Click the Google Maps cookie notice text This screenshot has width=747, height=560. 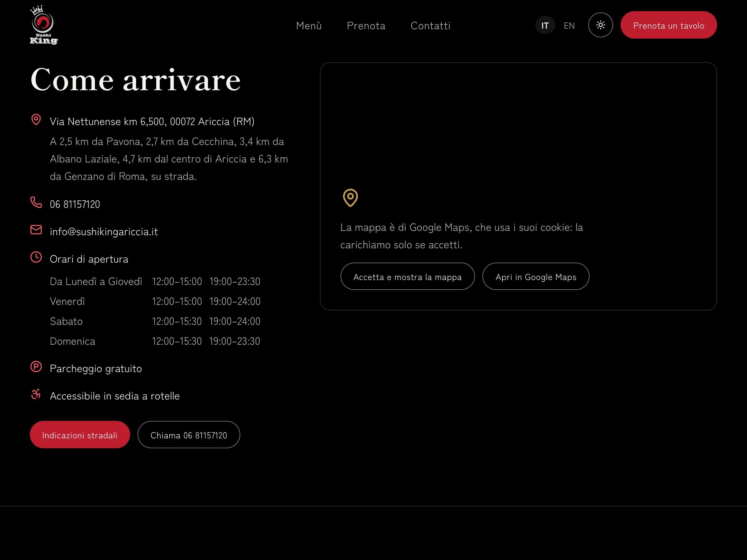click(x=462, y=236)
